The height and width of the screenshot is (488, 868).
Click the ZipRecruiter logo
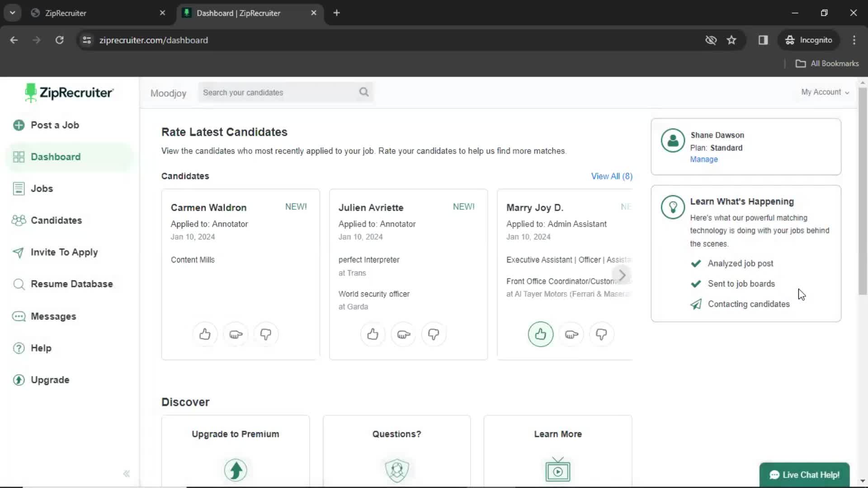point(69,93)
